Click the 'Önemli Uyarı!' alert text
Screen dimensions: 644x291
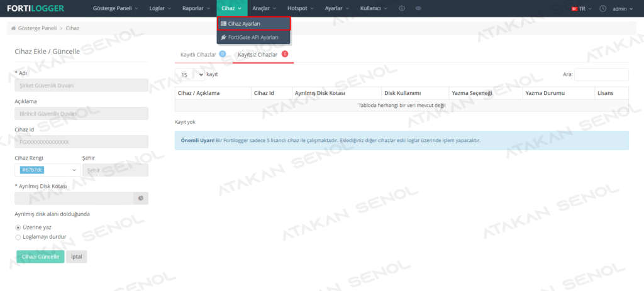[197, 140]
